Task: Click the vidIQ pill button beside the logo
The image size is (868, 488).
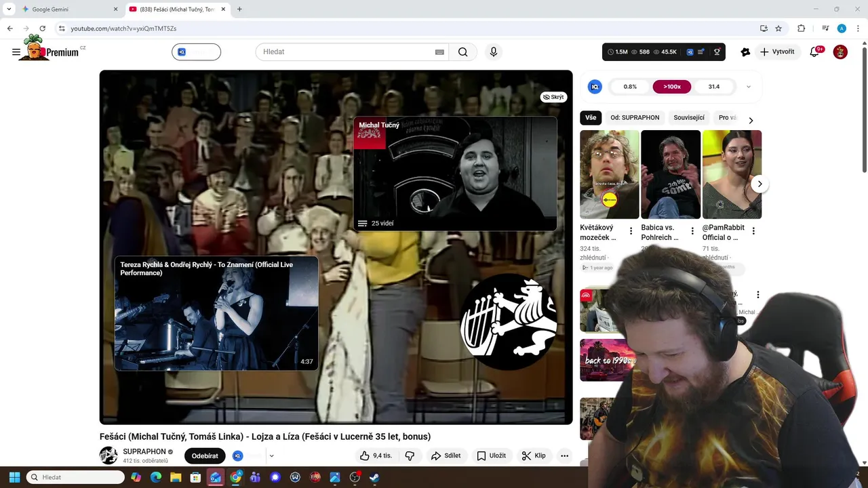Action: coord(196,52)
